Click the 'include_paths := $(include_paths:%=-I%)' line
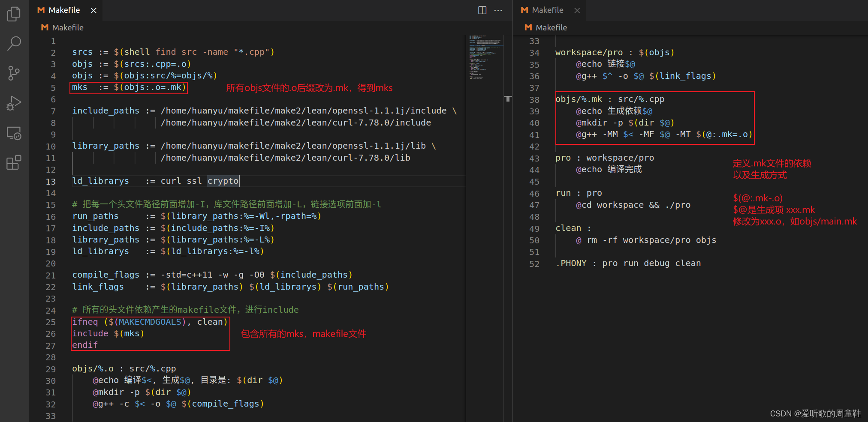Screen dimensions: 868x422 click(x=173, y=228)
